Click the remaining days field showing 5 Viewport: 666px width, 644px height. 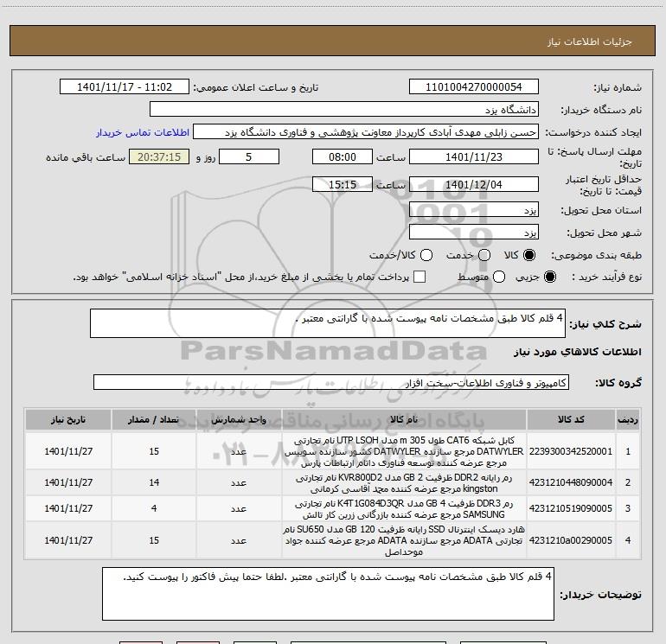(249, 156)
